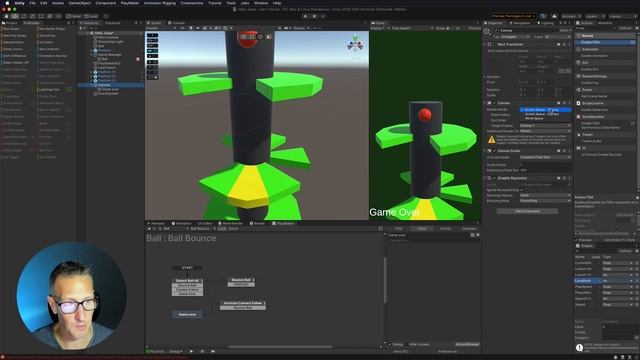Click the PlayMaker editor play button
The width and height of the screenshot is (640, 360).
coord(191,351)
